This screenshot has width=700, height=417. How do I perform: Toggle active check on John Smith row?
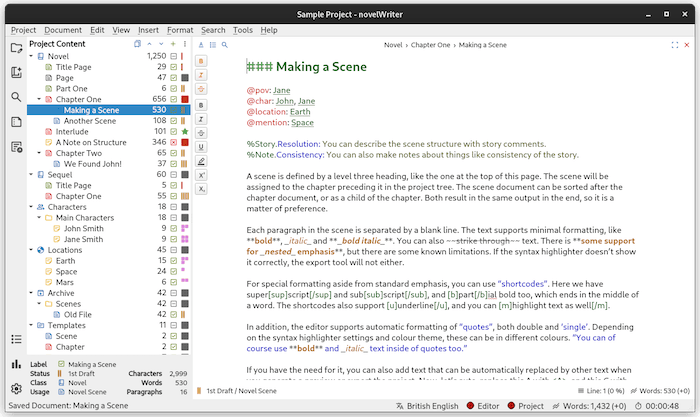click(174, 228)
